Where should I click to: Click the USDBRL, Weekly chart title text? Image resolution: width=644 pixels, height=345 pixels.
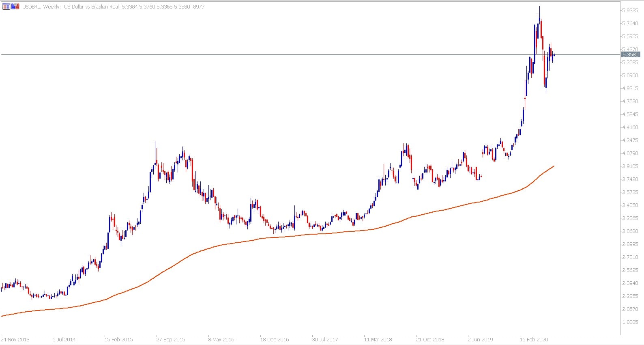42,7
